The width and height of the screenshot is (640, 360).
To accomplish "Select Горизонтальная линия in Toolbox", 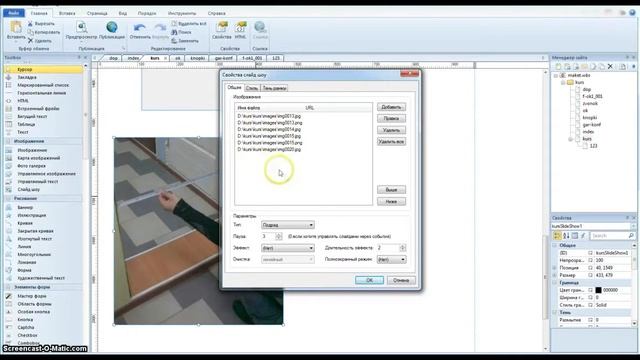I will tap(43, 93).
